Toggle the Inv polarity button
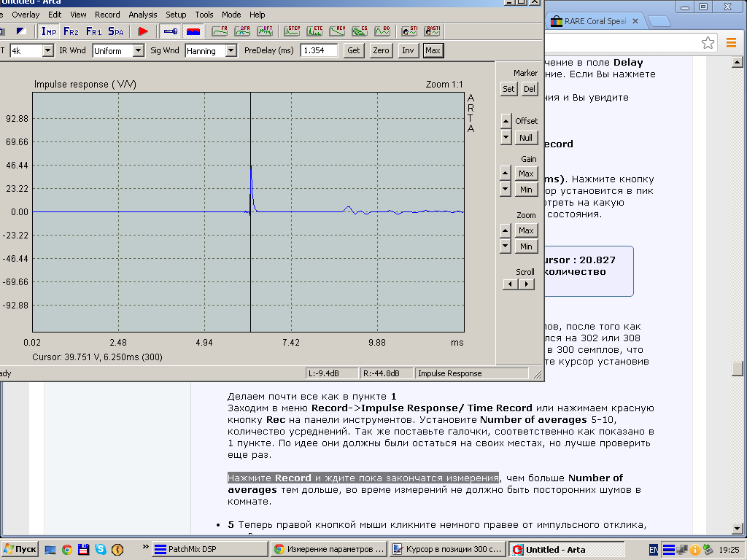 tap(408, 50)
